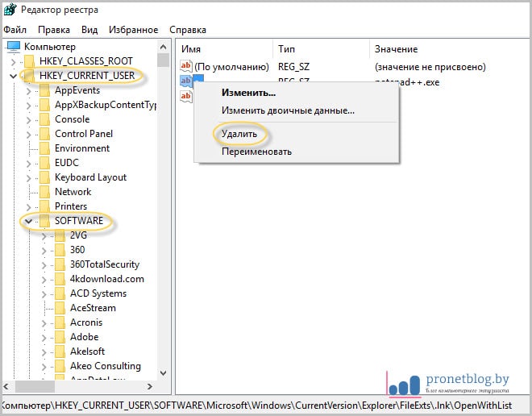The image size is (532, 416).
Task: Click the 4kdownload.com folder icon
Action: point(60,279)
